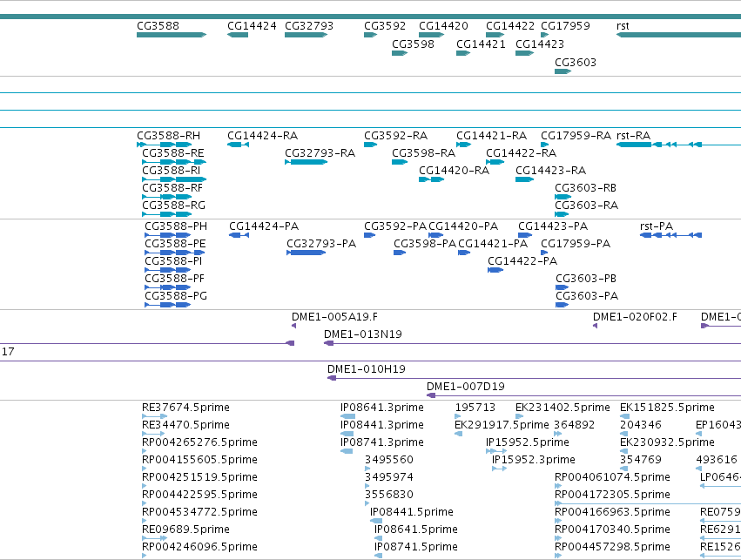The width and height of the screenshot is (741, 560).
Task: Select transcript CG14421-RA
Action: tap(463, 145)
